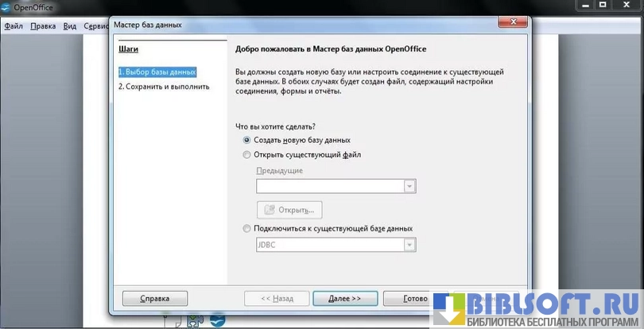
Task: Click the Открыть... button with folder icon
Action: pos(288,210)
